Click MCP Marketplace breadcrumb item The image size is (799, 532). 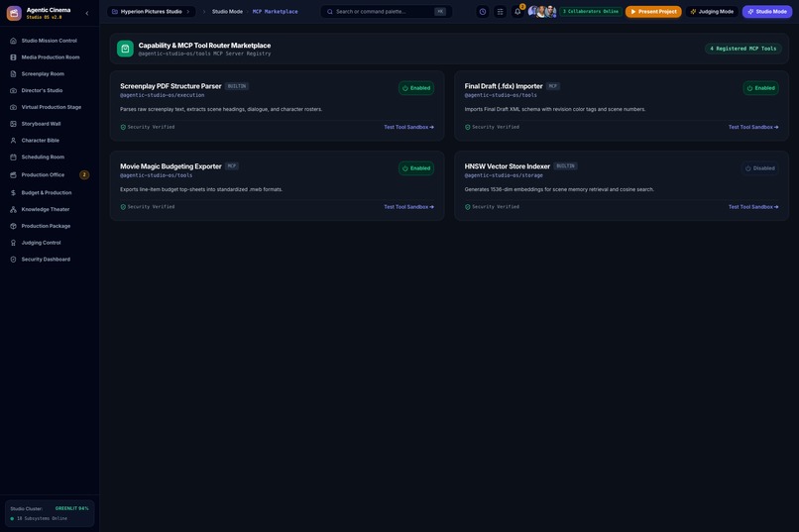coord(276,12)
